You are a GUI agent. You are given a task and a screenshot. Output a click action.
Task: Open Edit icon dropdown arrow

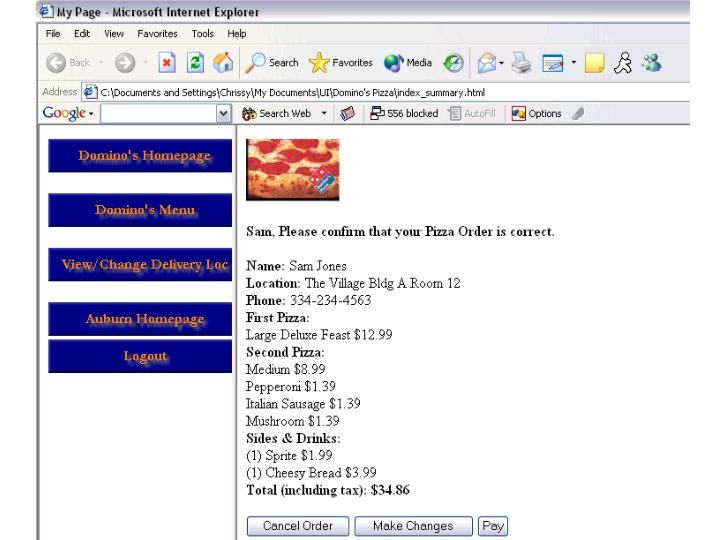(574, 62)
